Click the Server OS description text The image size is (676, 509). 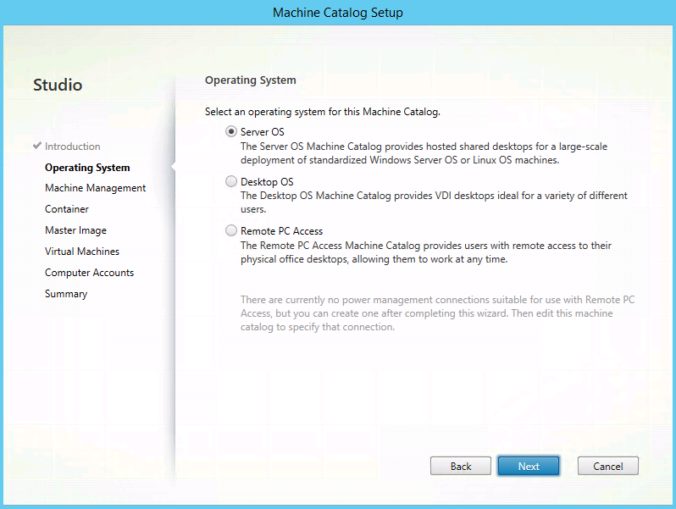[424, 153]
